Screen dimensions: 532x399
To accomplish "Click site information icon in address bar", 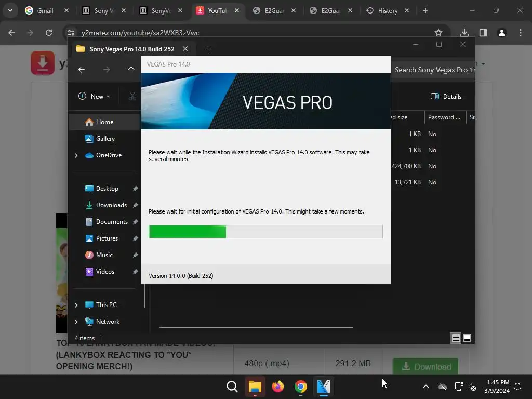I will (71, 33).
